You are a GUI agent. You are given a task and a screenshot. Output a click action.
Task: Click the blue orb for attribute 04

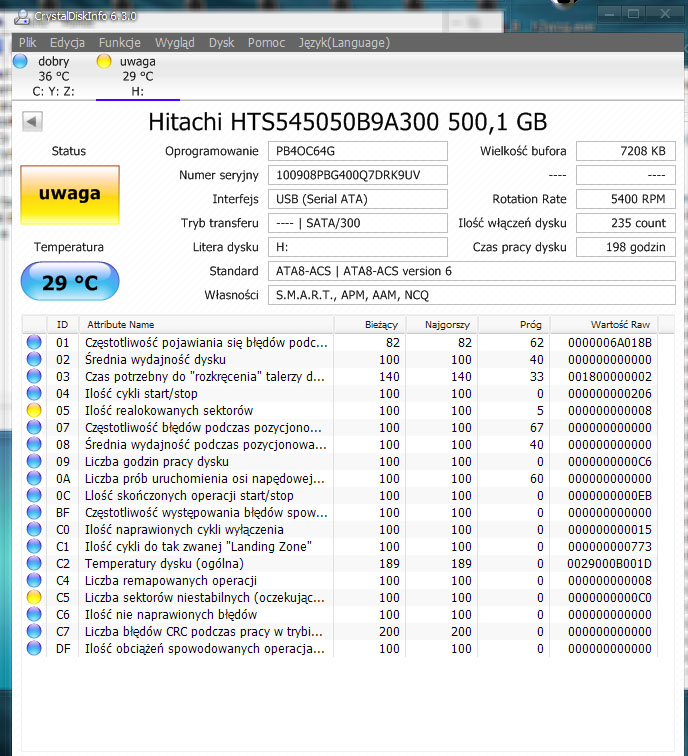(34, 393)
